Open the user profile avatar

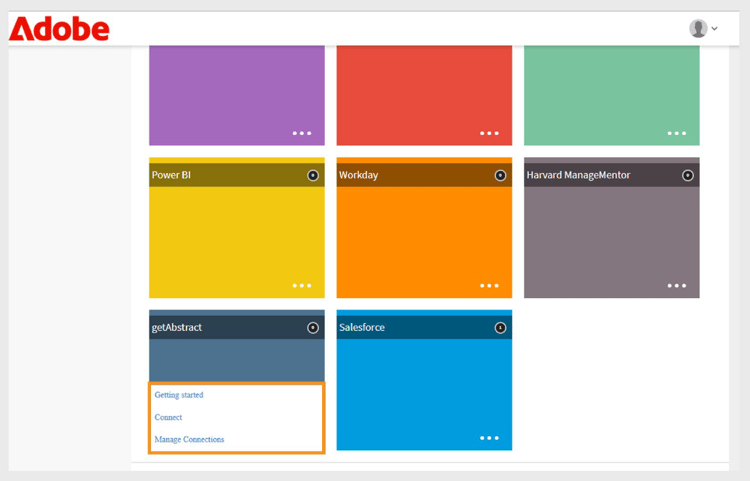pyautogui.click(x=698, y=28)
